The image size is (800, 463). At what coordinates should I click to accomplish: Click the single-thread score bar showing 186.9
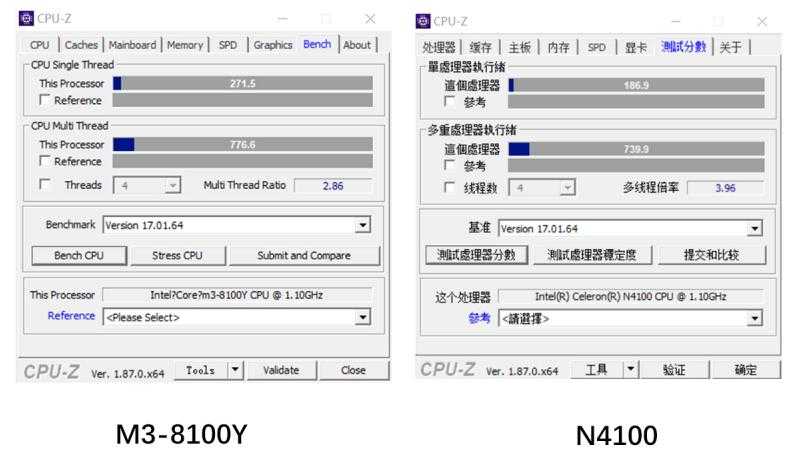tap(636, 85)
